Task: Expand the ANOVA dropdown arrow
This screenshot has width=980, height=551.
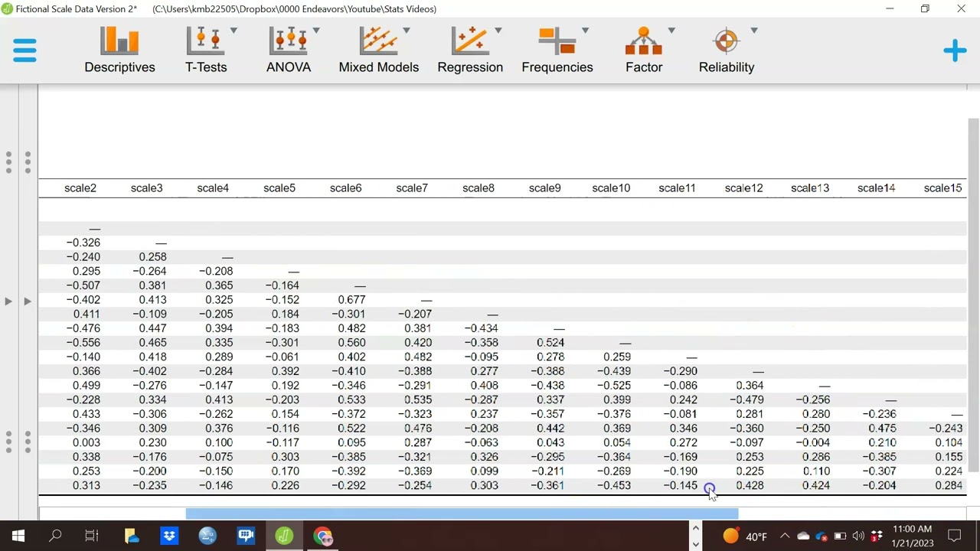Action: (x=316, y=31)
